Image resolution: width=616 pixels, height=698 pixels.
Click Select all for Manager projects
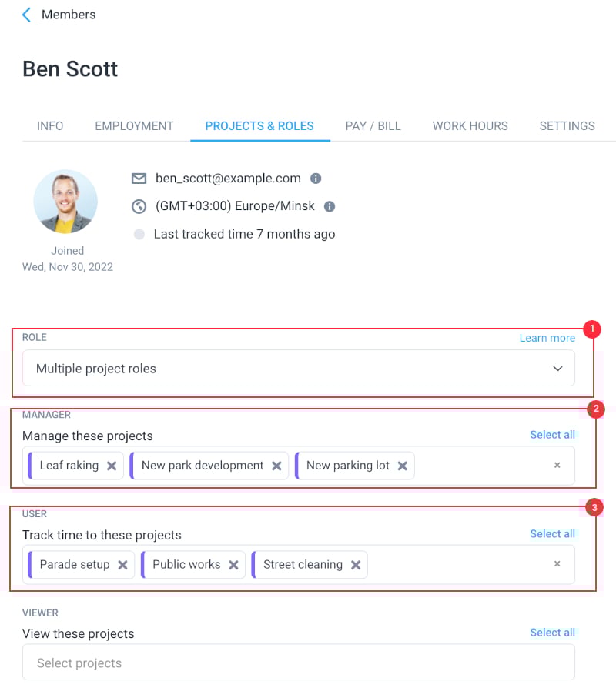552,435
